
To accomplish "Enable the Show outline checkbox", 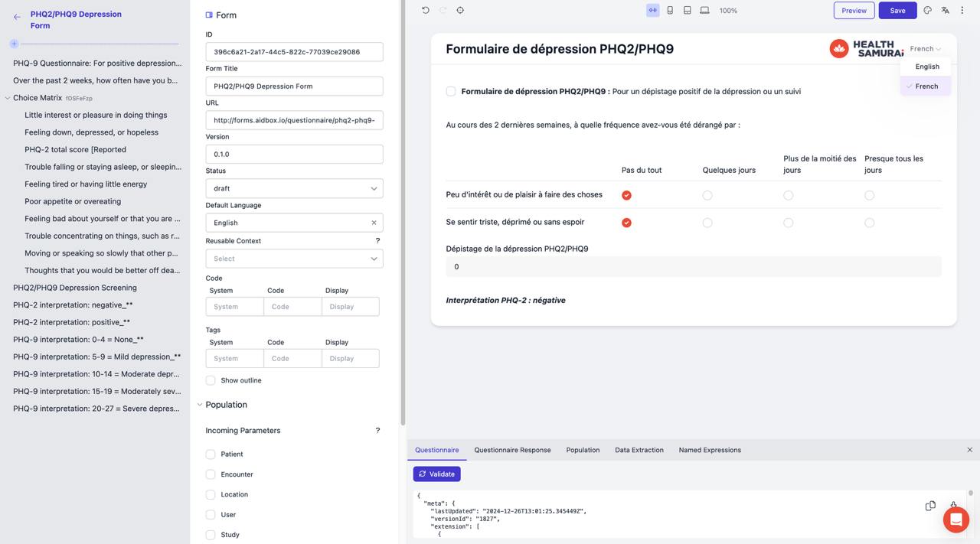I will coord(211,380).
